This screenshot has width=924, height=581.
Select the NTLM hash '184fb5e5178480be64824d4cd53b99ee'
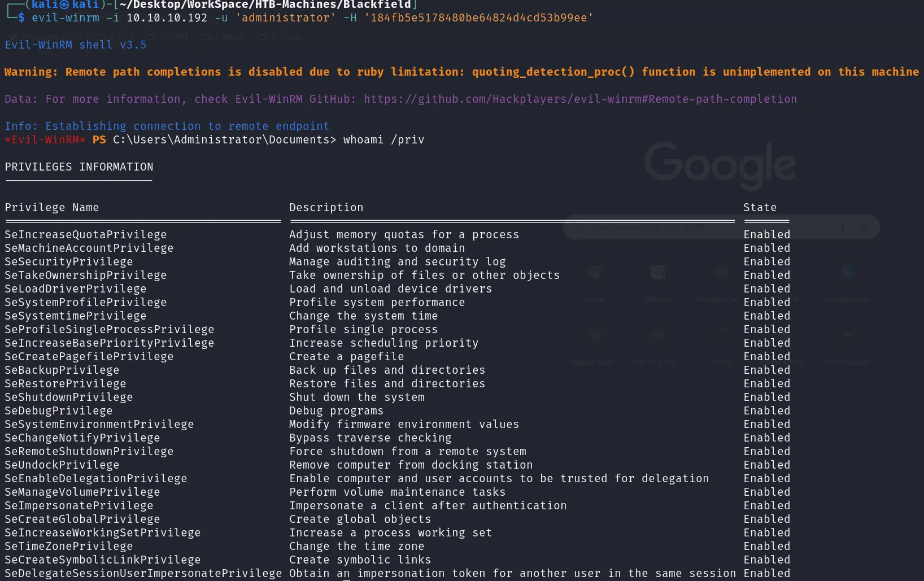pos(478,18)
